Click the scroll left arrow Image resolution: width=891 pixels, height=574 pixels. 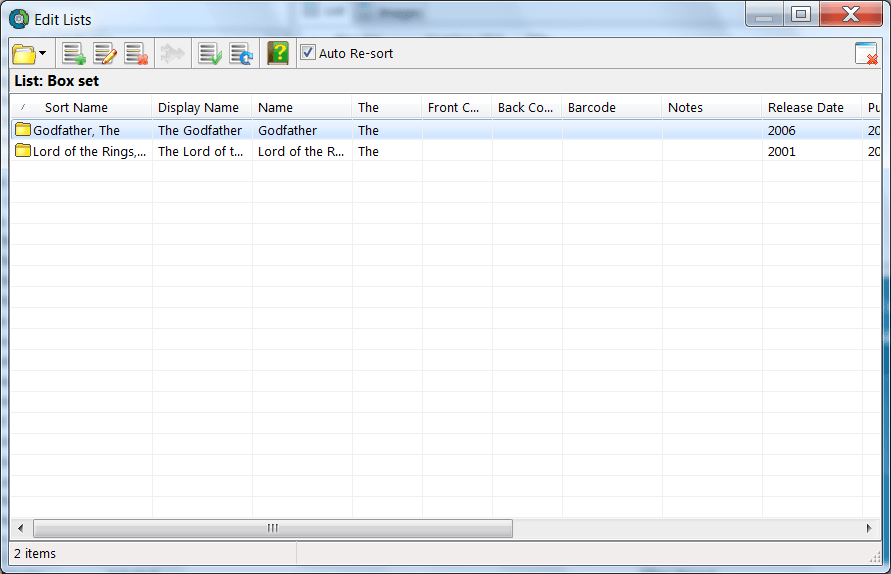click(20, 528)
